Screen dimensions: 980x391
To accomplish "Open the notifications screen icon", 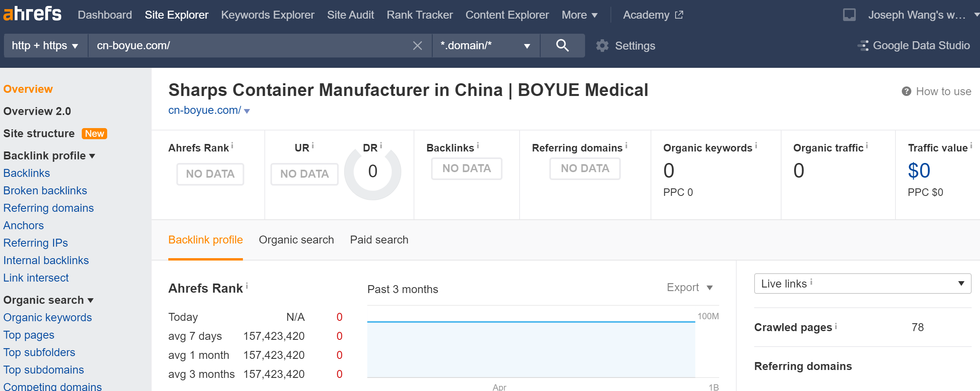I will click(x=849, y=15).
